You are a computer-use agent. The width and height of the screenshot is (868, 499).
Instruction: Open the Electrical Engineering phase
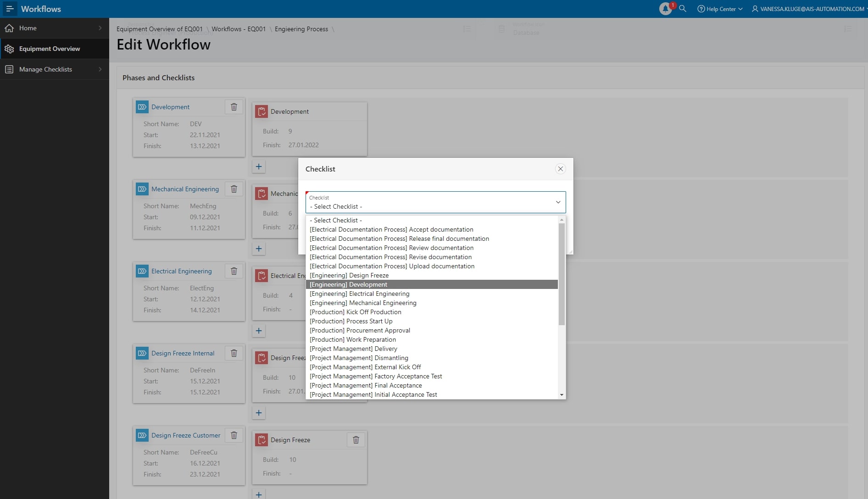click(x=182, y=271)
